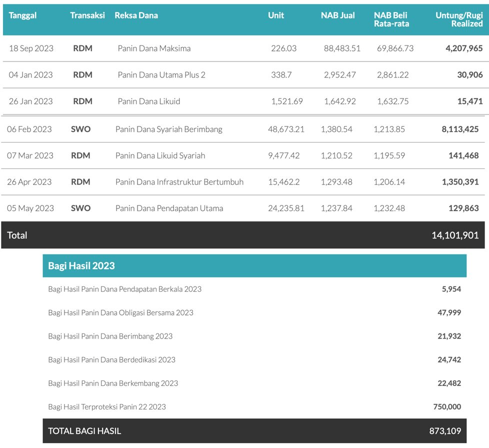Screen dimensions: 489x448
Task: Click the Untung/Rugi Realized column header
Action: tap(459, 19)
